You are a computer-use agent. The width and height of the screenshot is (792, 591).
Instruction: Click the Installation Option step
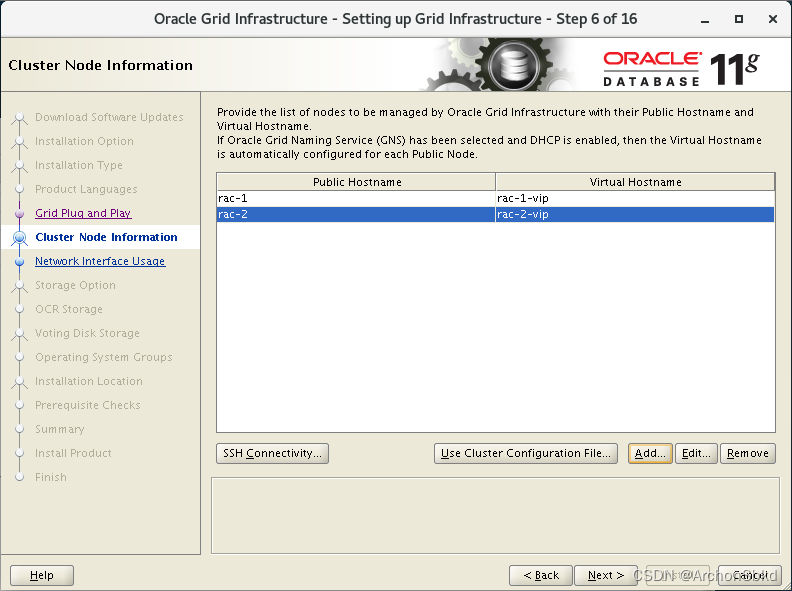84,141
